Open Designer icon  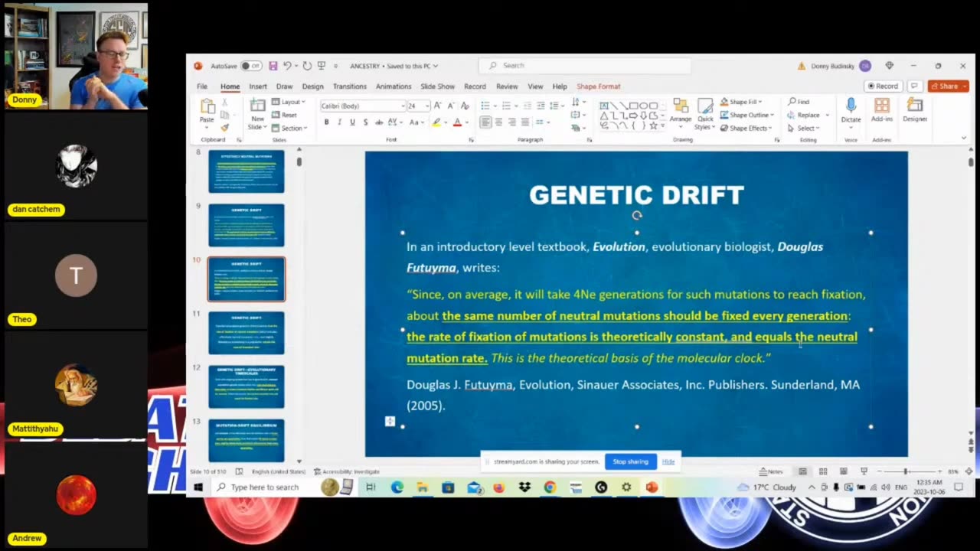(915, 110)
